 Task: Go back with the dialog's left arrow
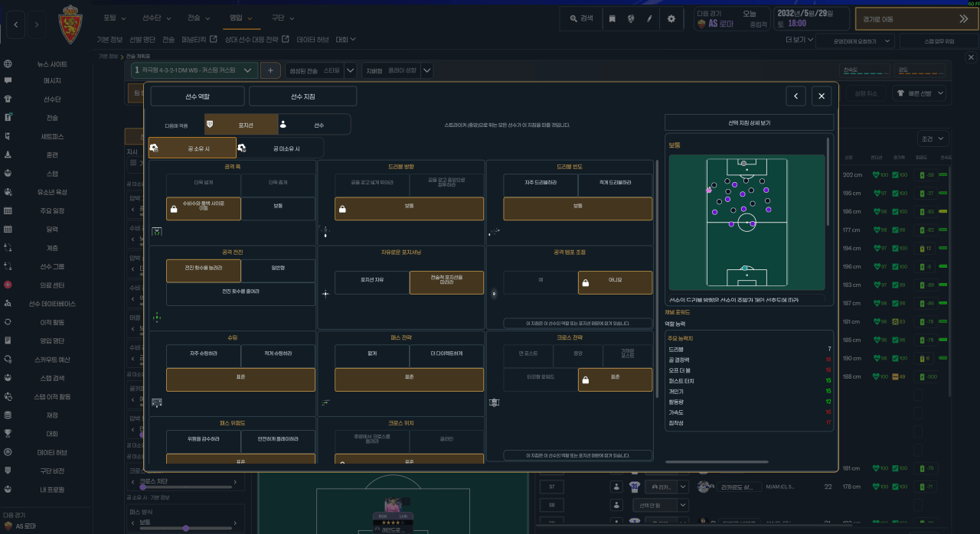[796, 96]
